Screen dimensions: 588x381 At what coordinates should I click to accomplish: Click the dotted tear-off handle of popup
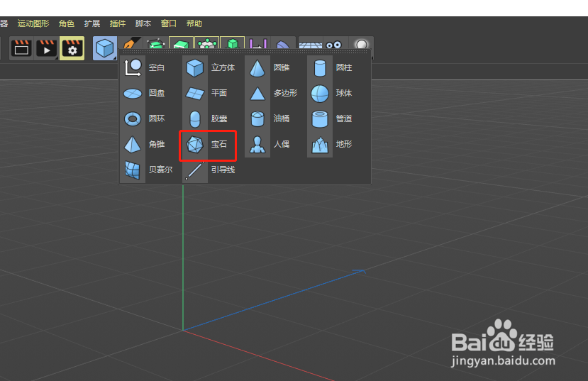(x=245, y=52)
